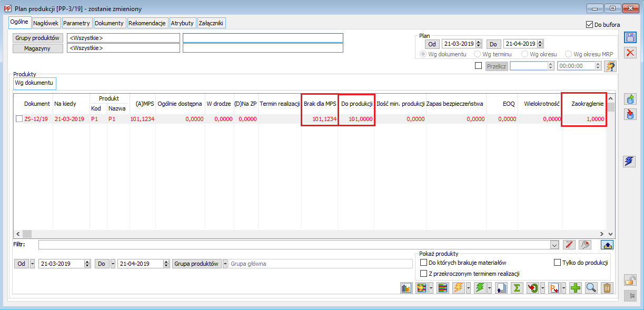
Task: Click the Zaokrąglenie column header
Action: (x=588, y=104)
